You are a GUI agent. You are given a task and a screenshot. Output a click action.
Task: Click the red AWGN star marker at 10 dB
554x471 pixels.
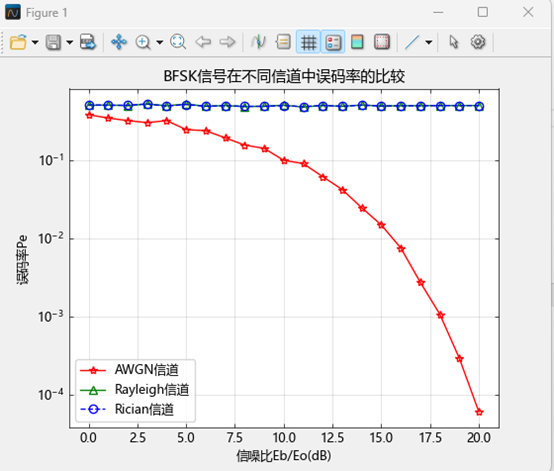(x=284, y=160)
